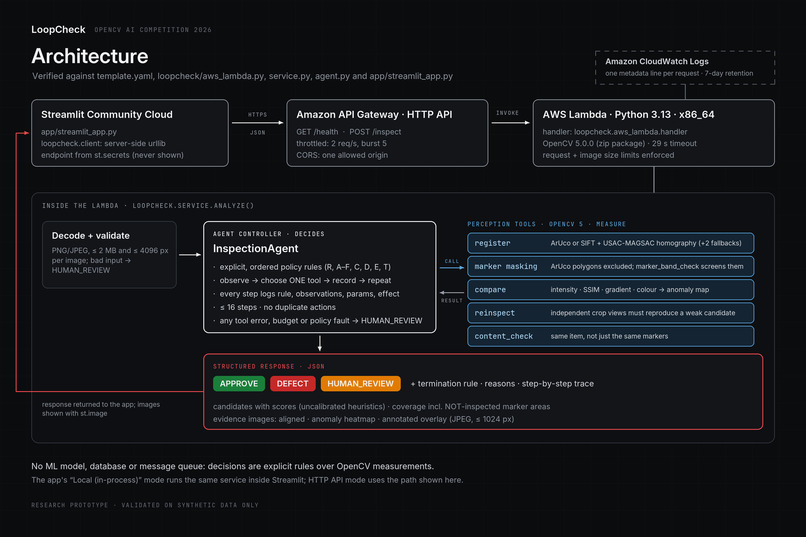Screen dimensions: 806x537
Task: Click the red DEFECT badge
Action: tap(292, 383)
